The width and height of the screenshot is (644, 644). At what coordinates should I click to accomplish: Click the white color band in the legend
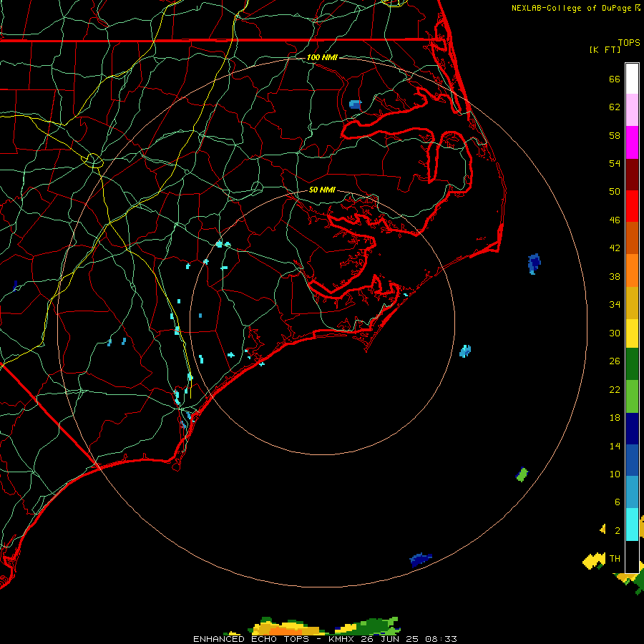tap(632, 79)
